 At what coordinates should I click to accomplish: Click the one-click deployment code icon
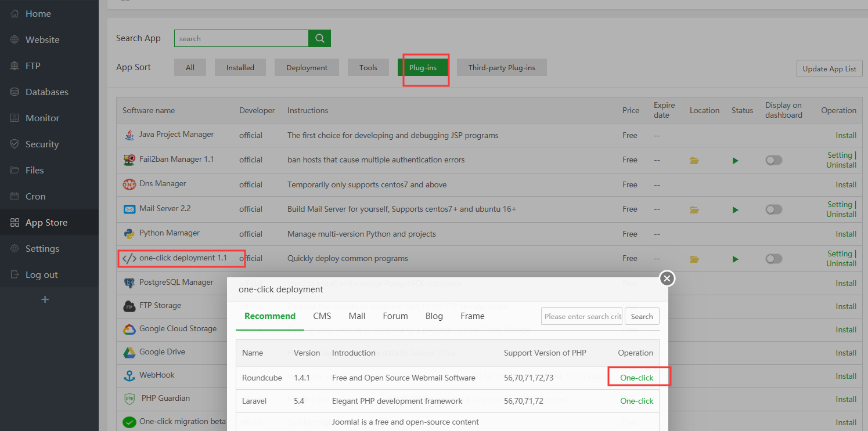pyautogui.click(x=129, y=259)
